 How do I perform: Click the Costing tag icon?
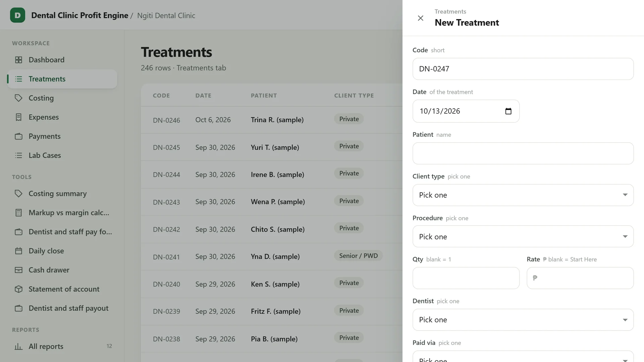(x=19, y=98)
